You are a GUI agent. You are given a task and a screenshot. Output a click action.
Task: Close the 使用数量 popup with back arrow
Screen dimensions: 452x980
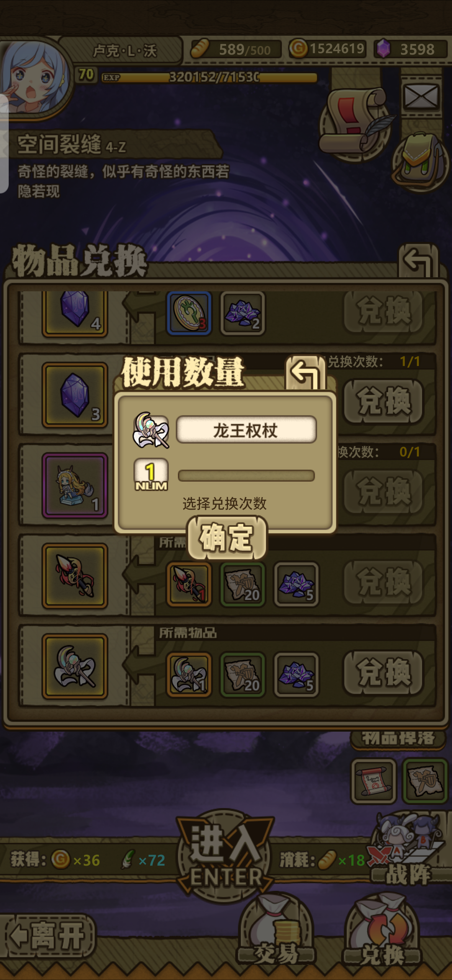coord(305,372)
